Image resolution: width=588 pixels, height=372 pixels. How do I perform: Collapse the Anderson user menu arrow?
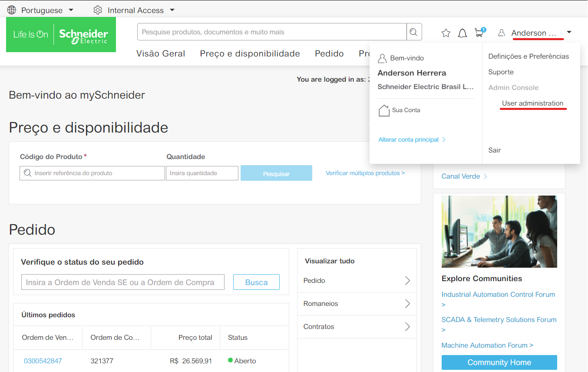pos(569,32)
